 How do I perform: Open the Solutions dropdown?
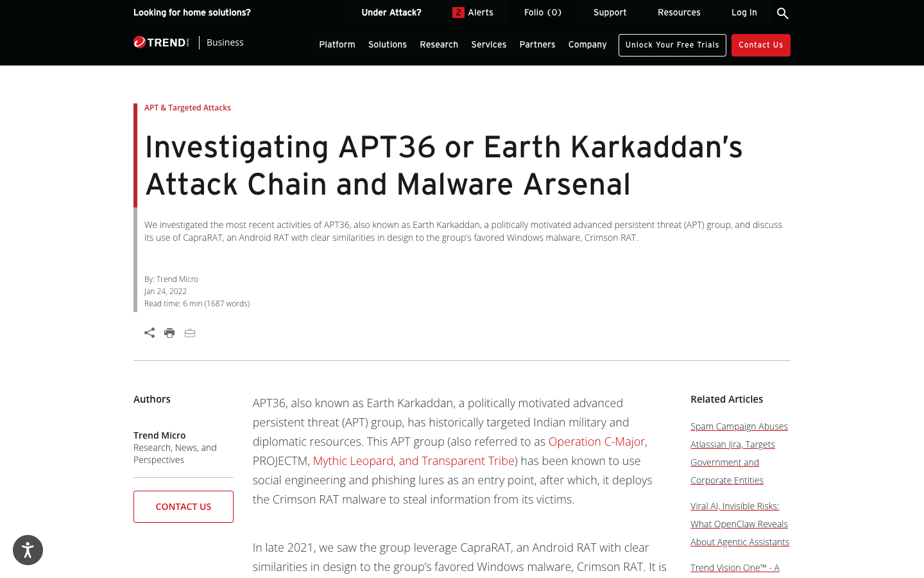coord(388,45)
